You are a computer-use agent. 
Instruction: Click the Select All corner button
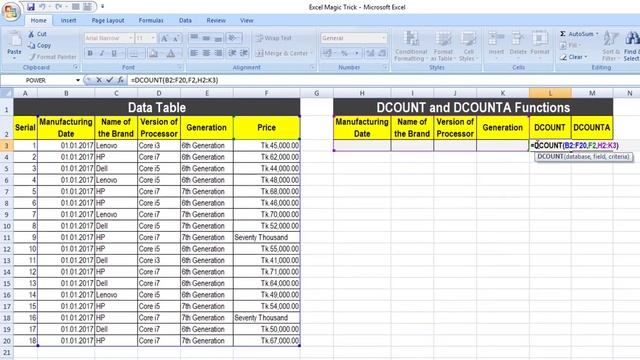(7, 93)
